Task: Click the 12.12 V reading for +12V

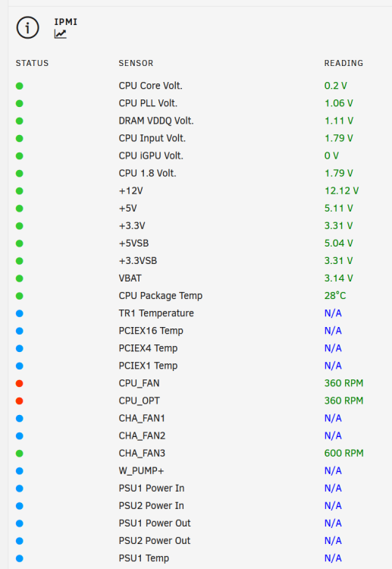Action: click(x=342, y=191)
